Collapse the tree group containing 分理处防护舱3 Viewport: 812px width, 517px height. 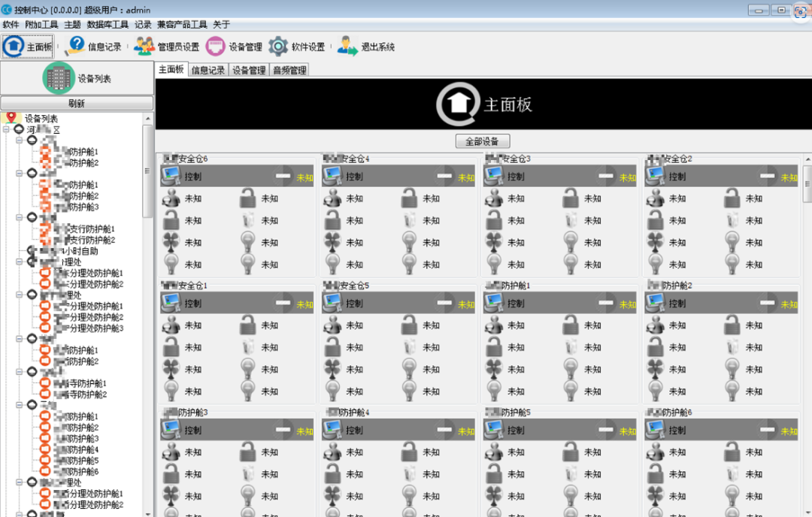coord(19,295)
